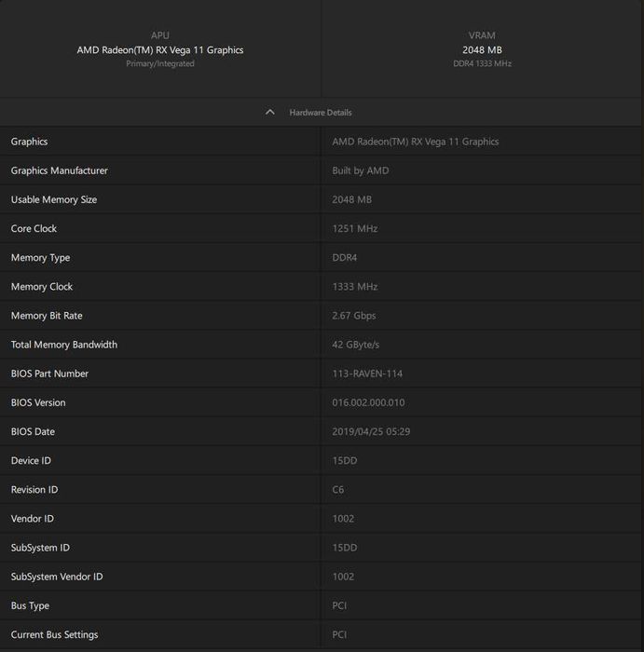Select the BIOS Version number 016.002.000.010
Viewport: 644px width, 652px height.
(x=368, y=402)
